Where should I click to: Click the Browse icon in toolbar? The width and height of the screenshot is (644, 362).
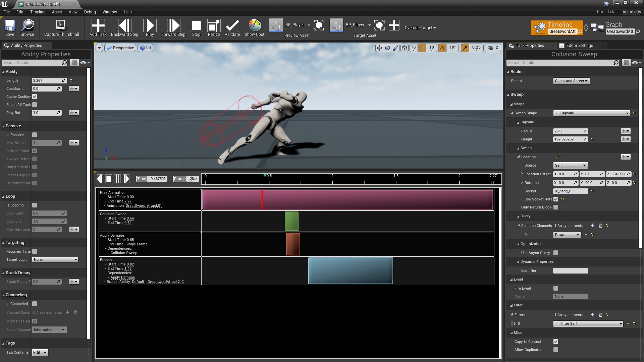pyautogui.click(x=27, y=27)
